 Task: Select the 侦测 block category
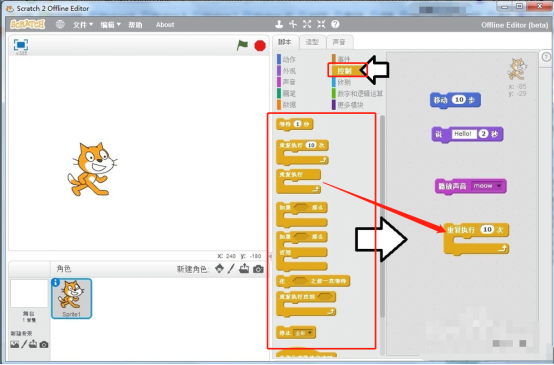(x=341, y=82)
